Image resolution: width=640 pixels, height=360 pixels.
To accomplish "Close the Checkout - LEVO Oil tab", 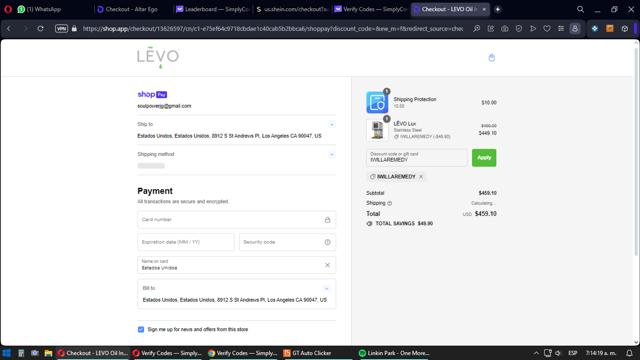I will coord(484,9).
